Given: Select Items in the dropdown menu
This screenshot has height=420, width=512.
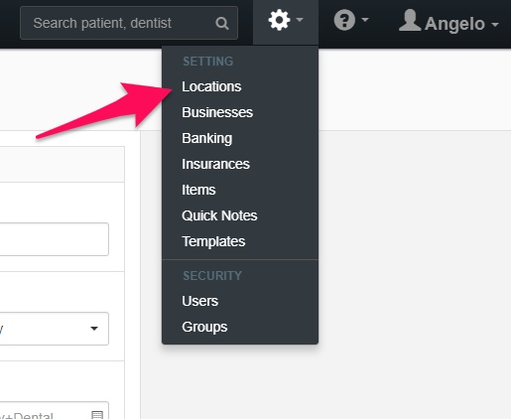Looking at the screenshot, I should [198, 190].
